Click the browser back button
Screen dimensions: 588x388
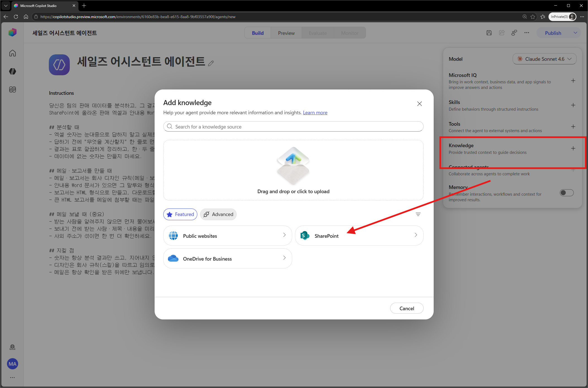click(x=6, y=17)
